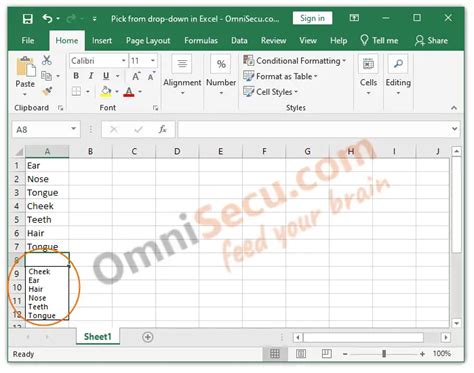Switch to the Insert tab
Screen dimensions: 474x373
point(102,41)
